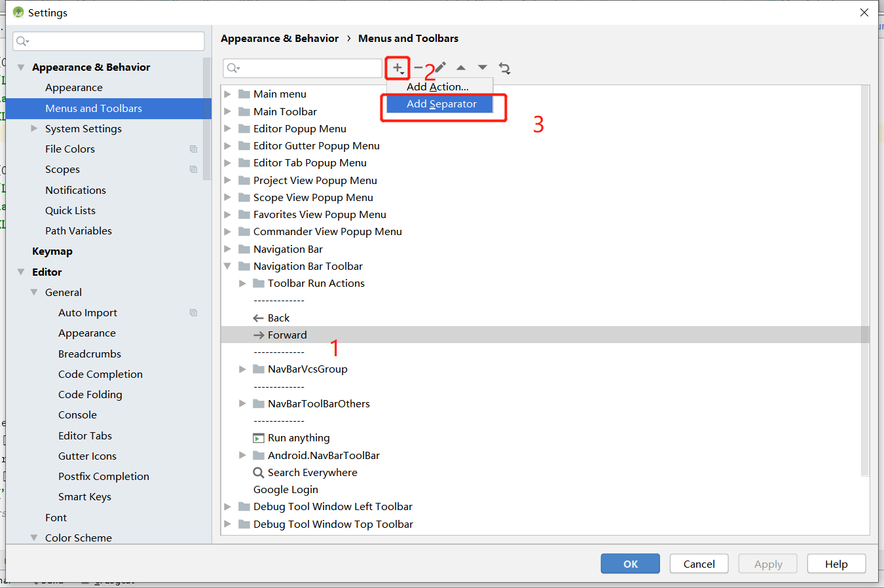Select Add Separator from the menu
This screenshot has width=884, height=588.
[442, 103]
